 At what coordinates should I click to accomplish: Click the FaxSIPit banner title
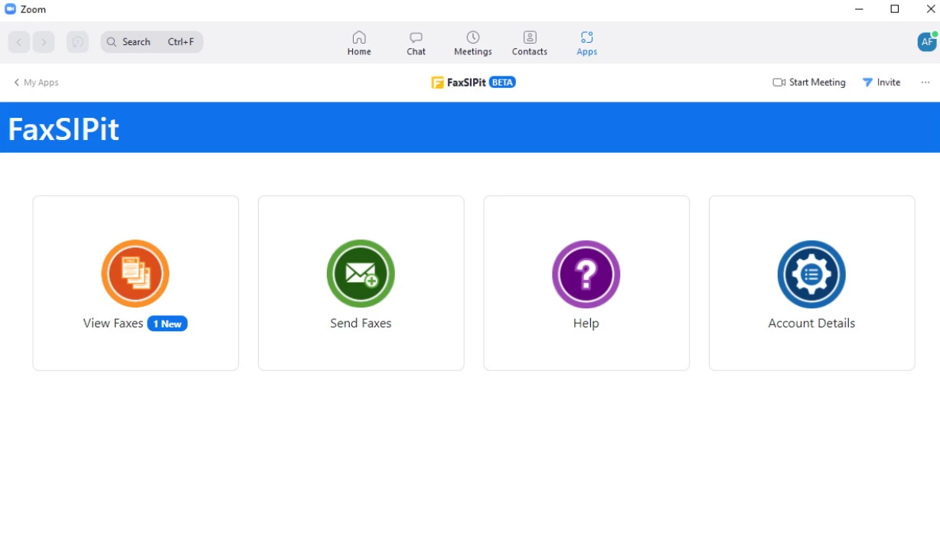(x=64, y=129)
